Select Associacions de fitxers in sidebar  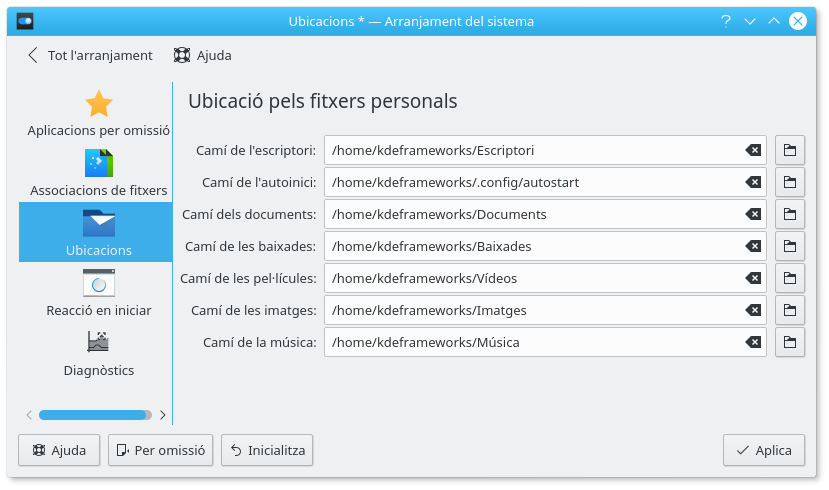(x=98, y=173)
